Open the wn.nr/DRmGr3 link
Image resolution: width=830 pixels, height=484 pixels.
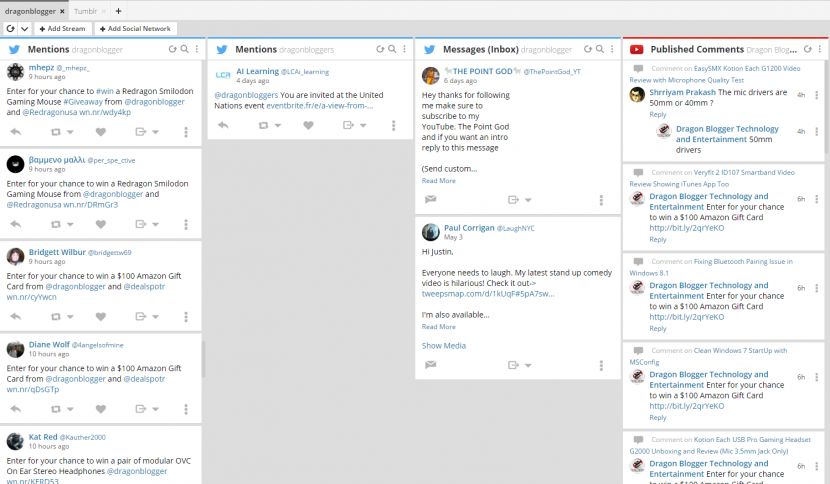pos(91,204)
